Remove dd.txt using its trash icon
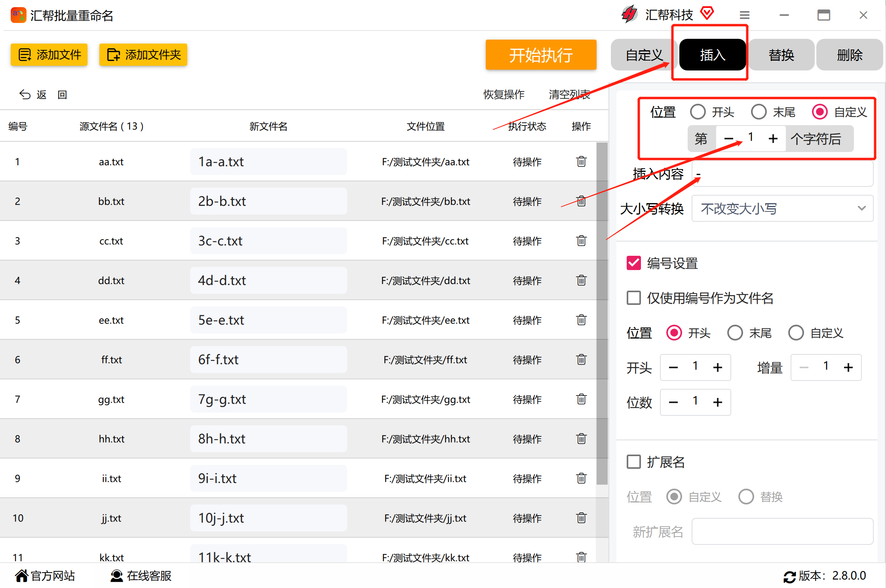Screen dimensions: 886x588 tap(581, 280)
